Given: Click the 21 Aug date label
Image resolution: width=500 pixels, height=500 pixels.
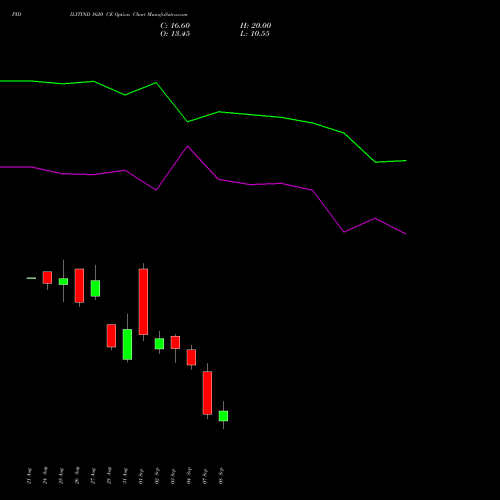Looking at the screenshot, I should click(x=29, y=476).
